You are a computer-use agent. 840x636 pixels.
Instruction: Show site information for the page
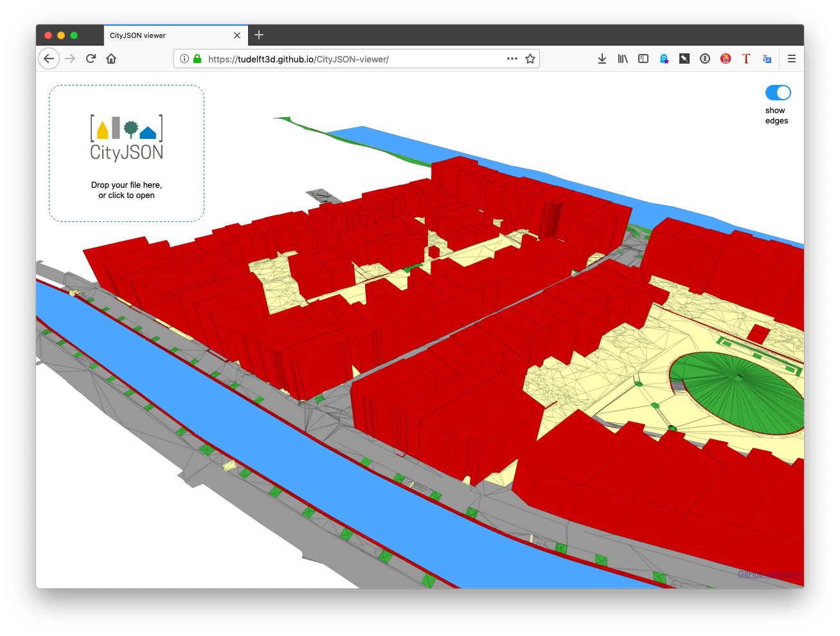pos(184,59)
